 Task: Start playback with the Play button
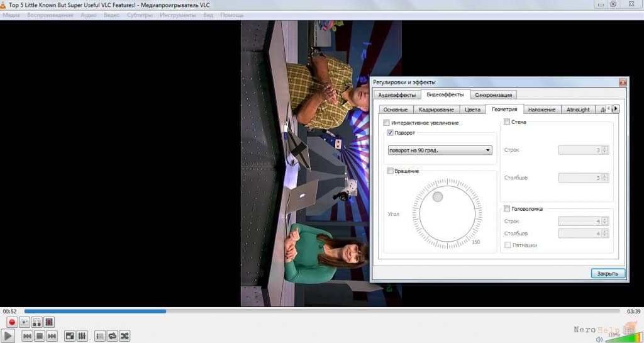coord(8,335)
